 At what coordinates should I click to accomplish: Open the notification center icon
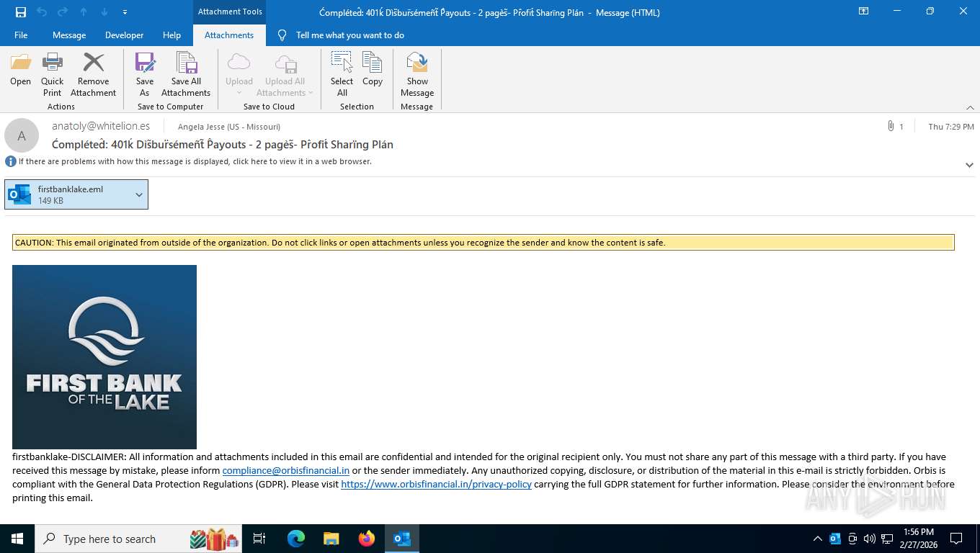click(x=956, y=539)
